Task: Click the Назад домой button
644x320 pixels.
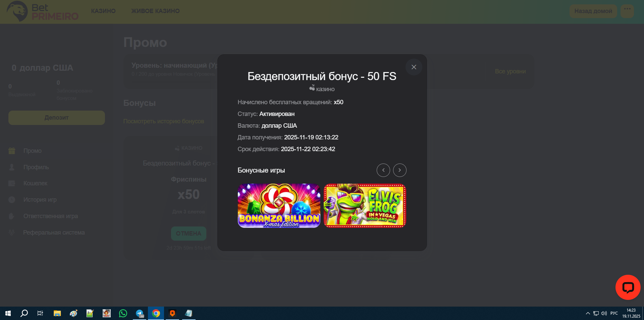Action: click(593, 11)
